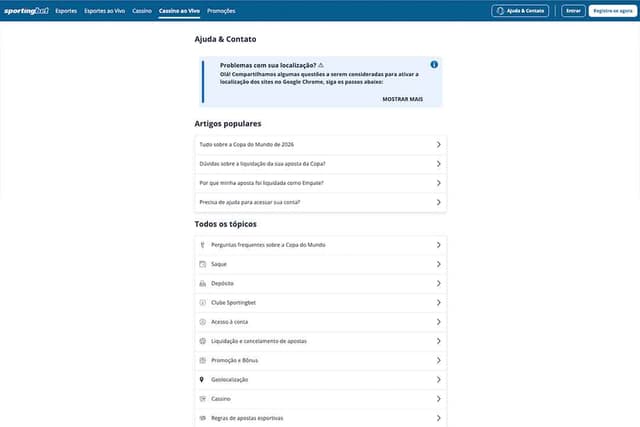This screenshot has height=427, width=640.
Task: Click the Sportingbet logo
Action: tap(27, 11)
